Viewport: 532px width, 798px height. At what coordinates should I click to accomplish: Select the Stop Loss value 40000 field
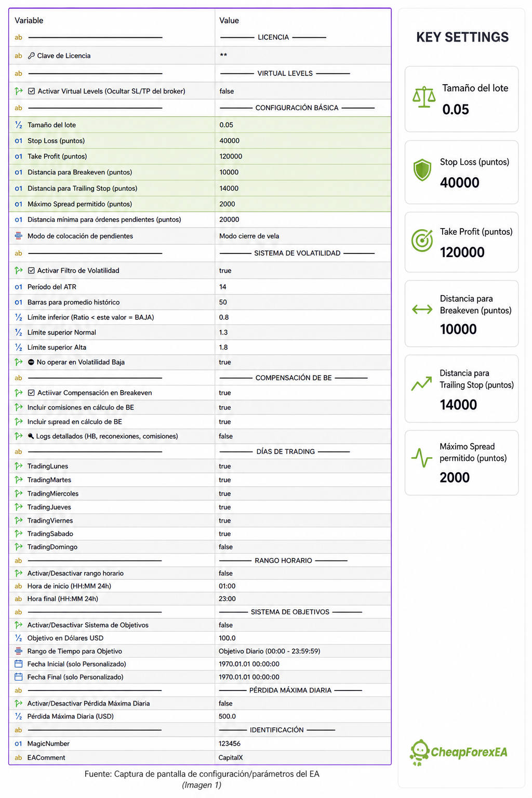[x=303, y=141]
